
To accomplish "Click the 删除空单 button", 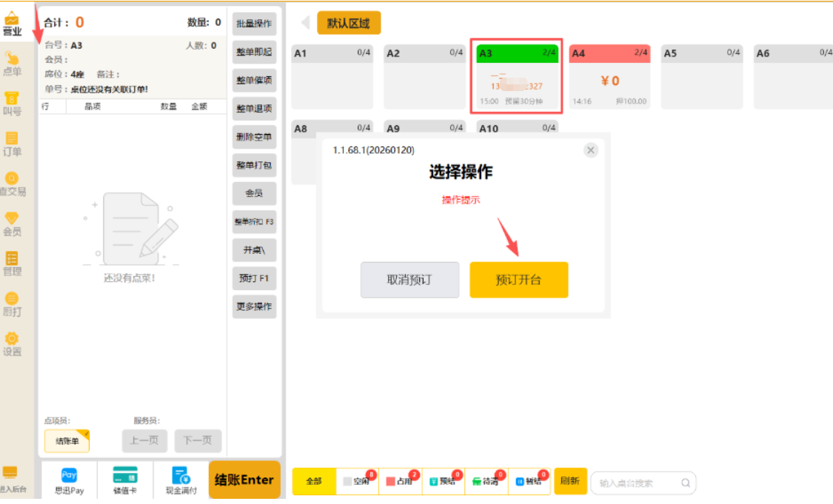I will point(254,136).
